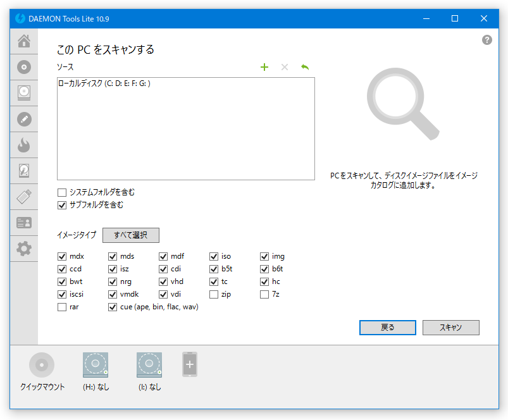Maximize the DAEMON Tools window
The height and width of the screenshot is (420, 508).
(455, 18)
